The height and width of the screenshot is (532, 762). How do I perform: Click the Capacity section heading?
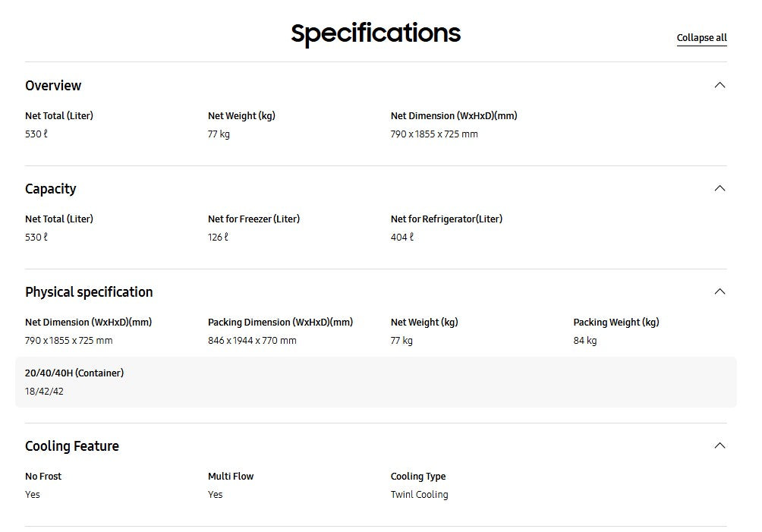point(51,189)
